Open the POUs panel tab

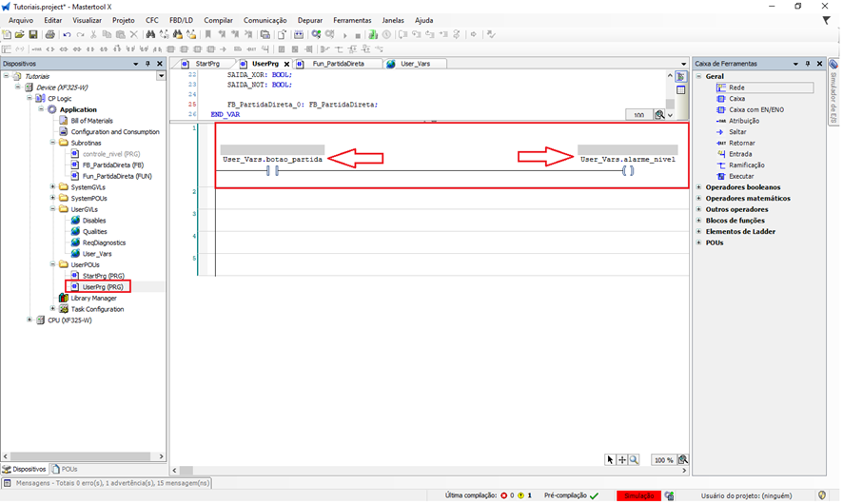[69, 469]
